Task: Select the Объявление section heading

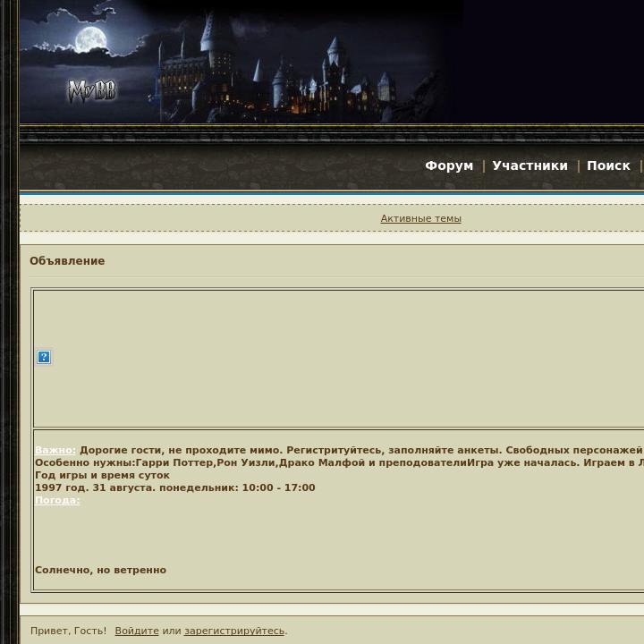Action: 67,261
